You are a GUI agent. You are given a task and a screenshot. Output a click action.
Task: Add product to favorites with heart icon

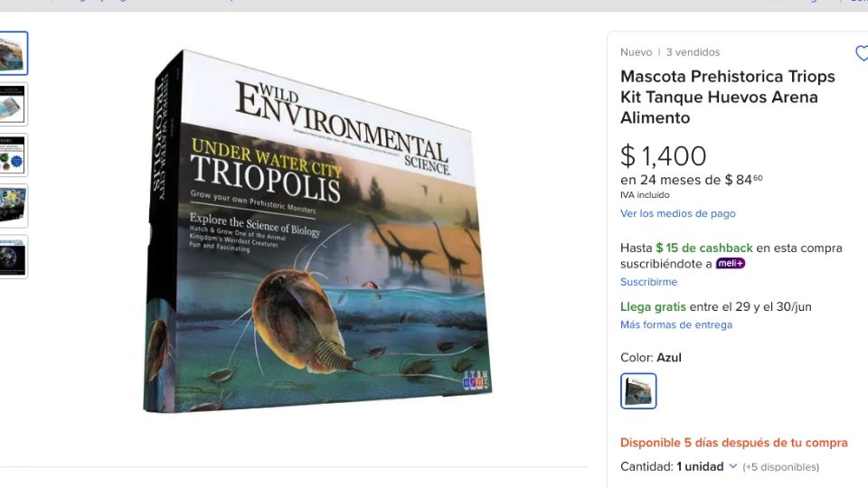coord(861,53)
